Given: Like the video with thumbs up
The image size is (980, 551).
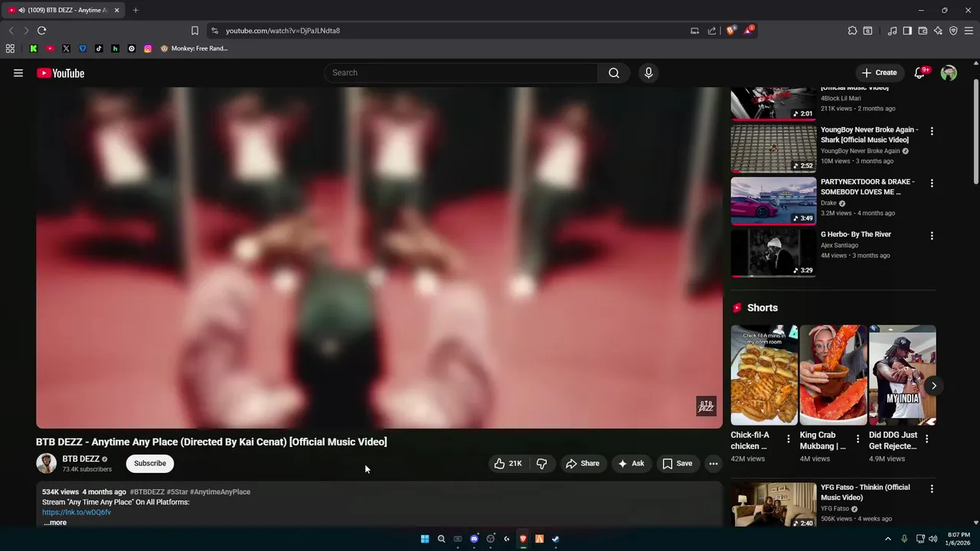Looking at the screenshot, I should coord(508,463).
